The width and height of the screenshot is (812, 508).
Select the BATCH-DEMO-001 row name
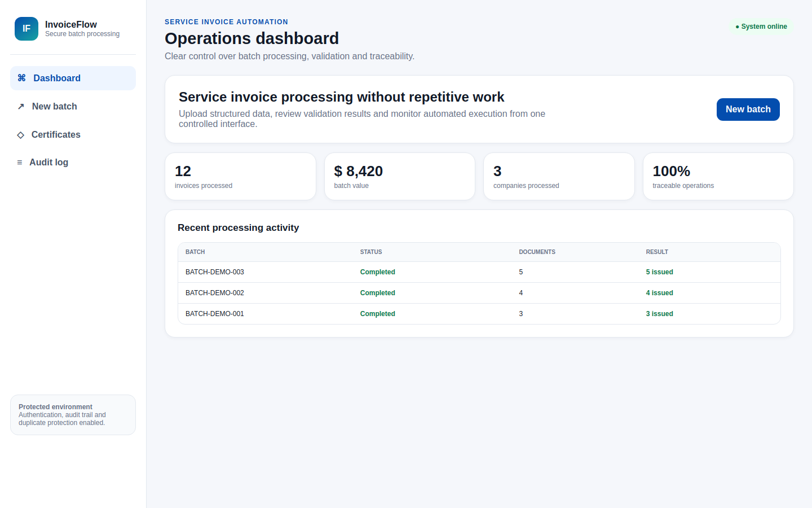(x=215, y=314)
